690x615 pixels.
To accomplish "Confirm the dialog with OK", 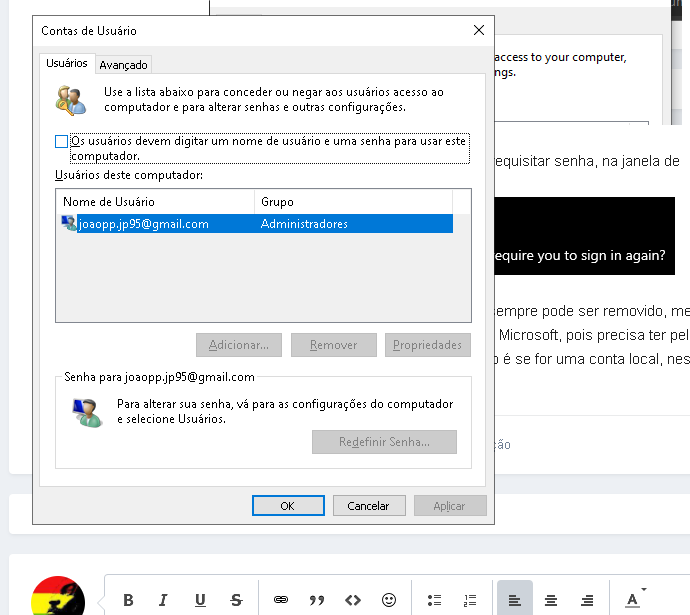I will [x=288, y=505].
